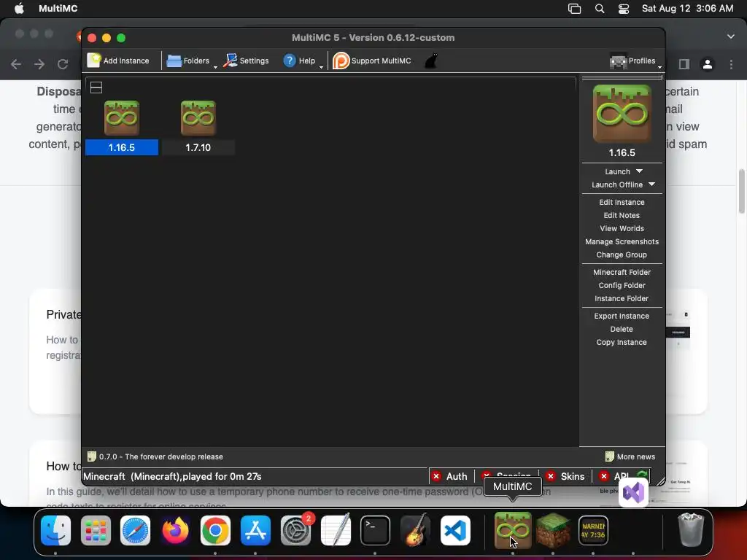This screenshot has width=747, height=560.
Task: Open App Store from the Dock
Action: pos(255,530)
